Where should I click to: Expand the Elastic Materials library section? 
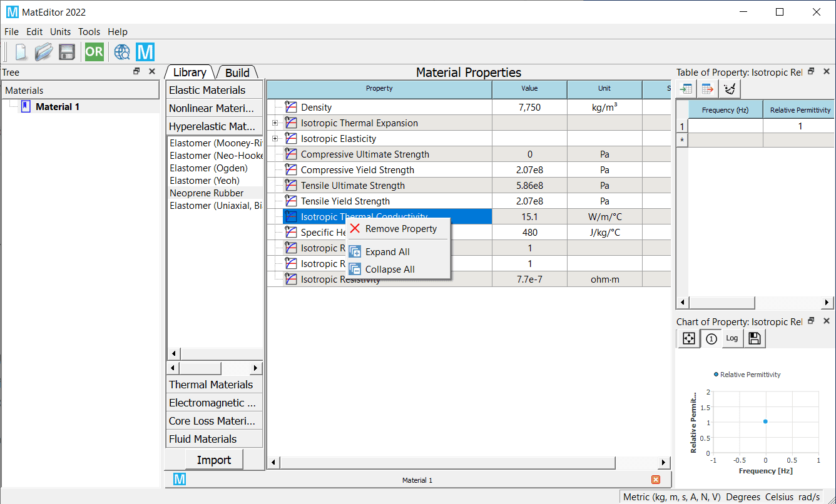pyautogui.click(x=215, y=90)
